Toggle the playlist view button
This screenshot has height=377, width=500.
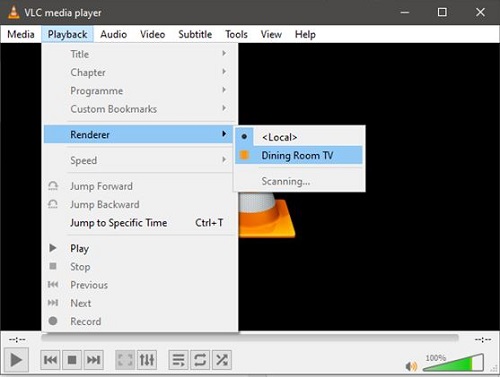click(x=178, y=360)
